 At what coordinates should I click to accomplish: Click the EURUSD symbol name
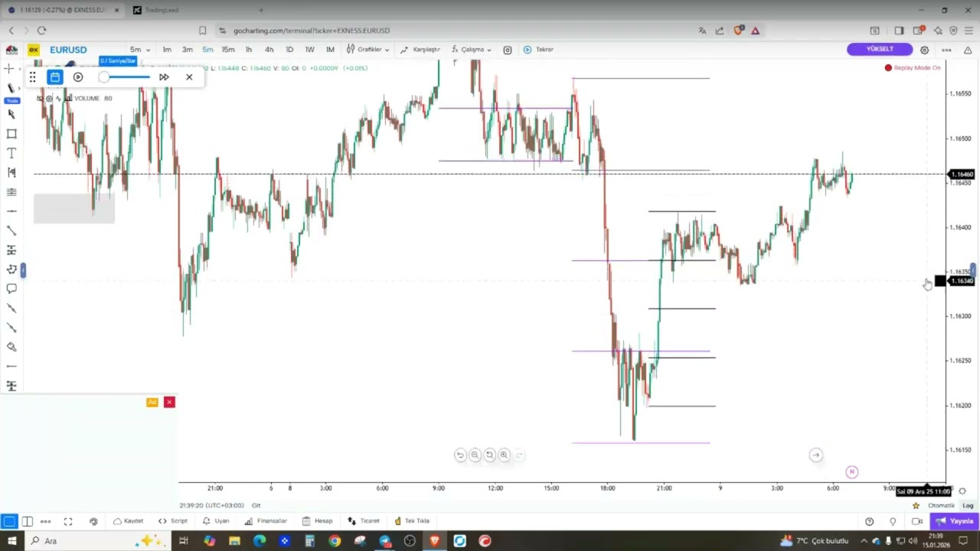68,50
